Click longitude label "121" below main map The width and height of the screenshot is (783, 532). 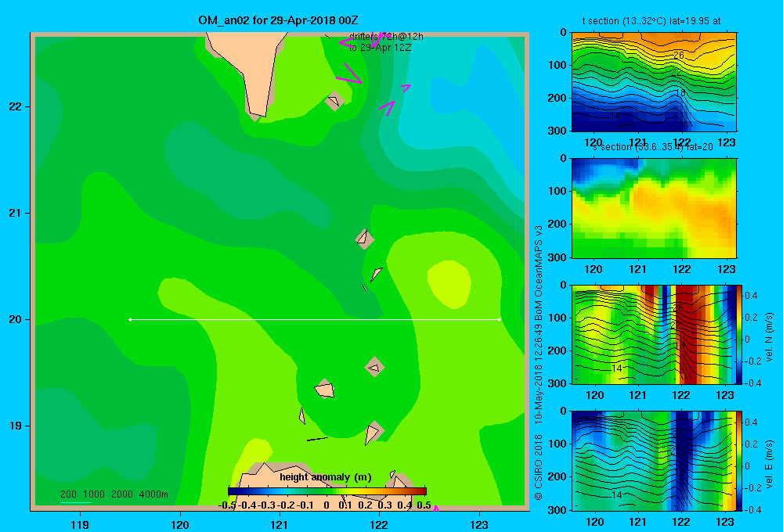point(280,524)
